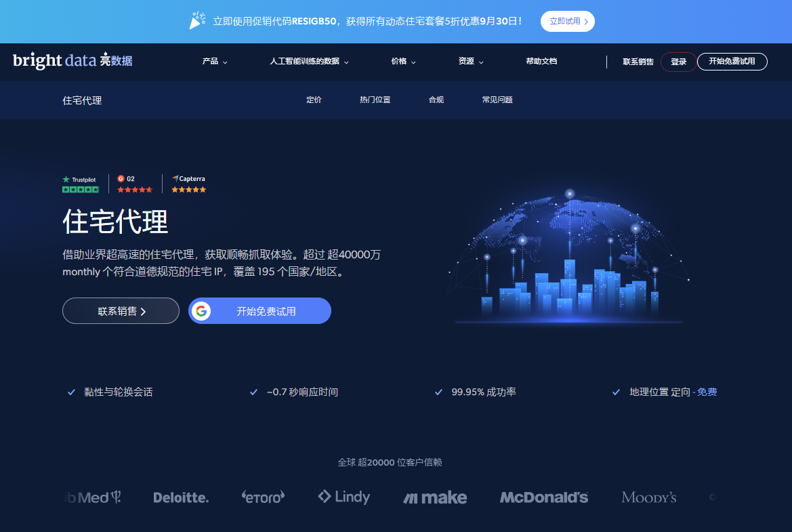Click the 全球 超20000 位客户信赖 text
Screen dimensions: 792x532
pos(390,462)
